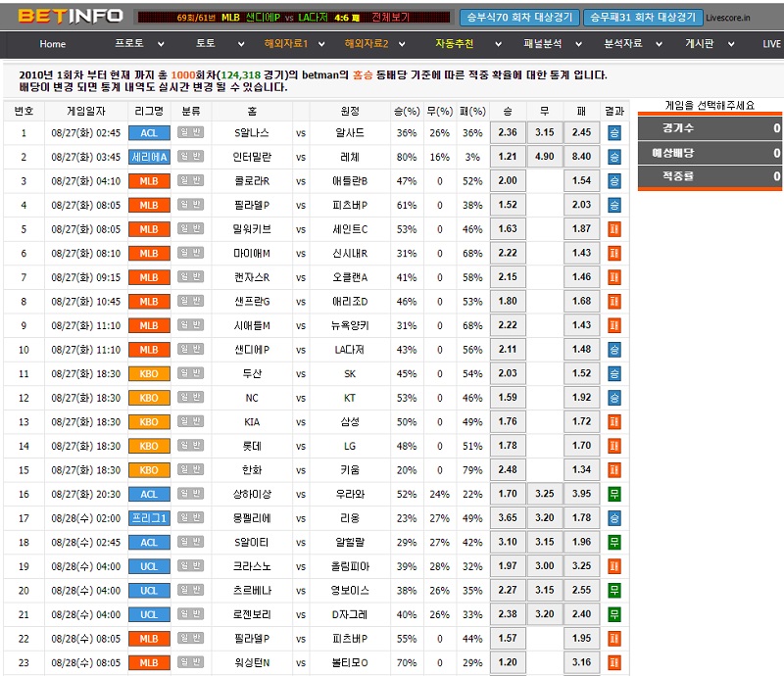Screen dimensions: 784x676
Task: Click the 승부식70 회차 대상경기 button
Action: coord(518,18)
